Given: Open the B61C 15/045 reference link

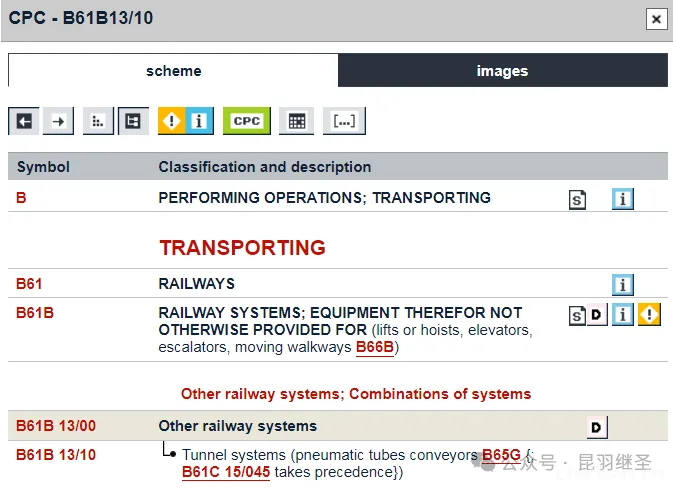Looking at the screenshot, I should coord(226,472).
